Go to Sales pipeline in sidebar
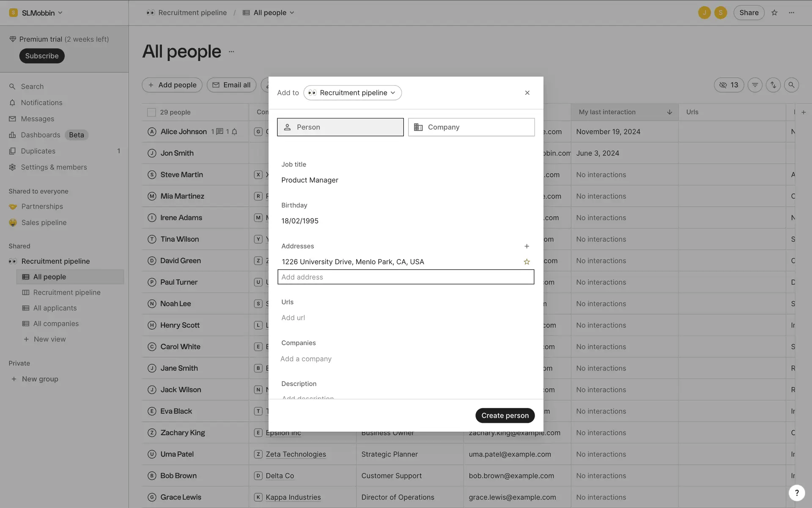This screenshot has height=508, width=812. 44,223
